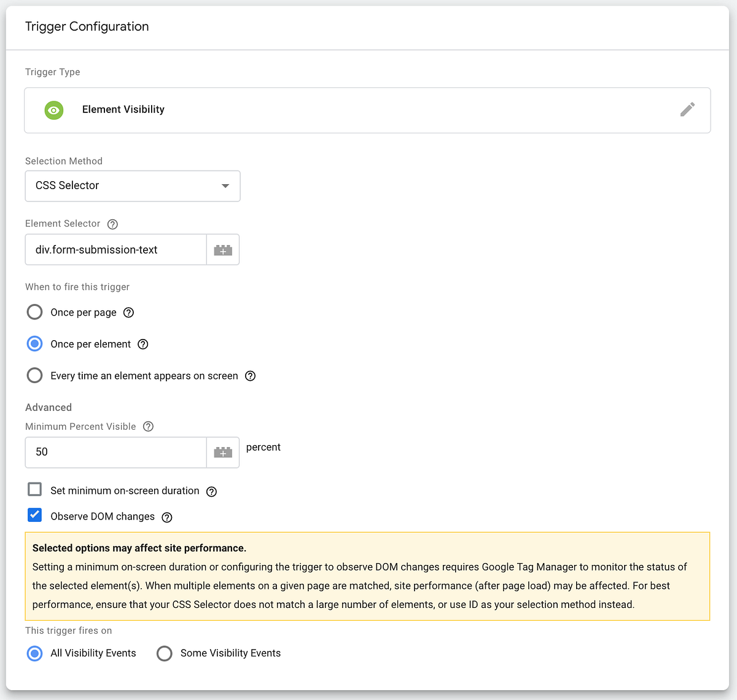
Task: Click help icon beside Set minimum on-screen duration
Action: pyautogui.click(x=211, y=491)
